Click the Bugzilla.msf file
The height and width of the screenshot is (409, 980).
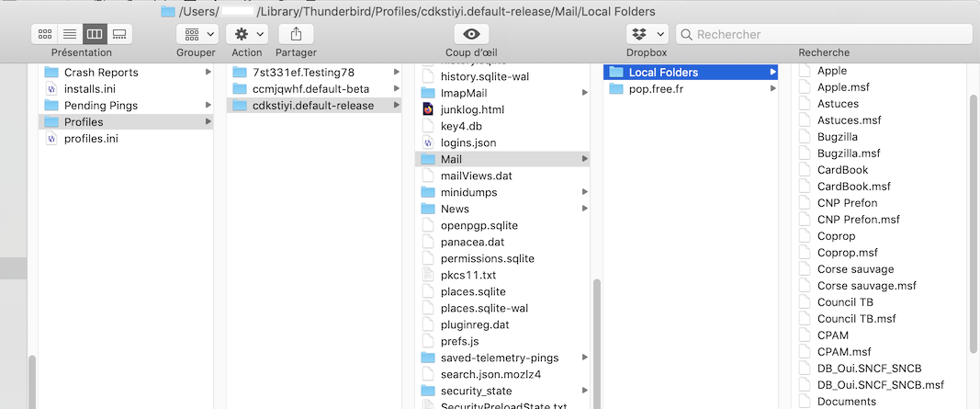pos(848,153)
